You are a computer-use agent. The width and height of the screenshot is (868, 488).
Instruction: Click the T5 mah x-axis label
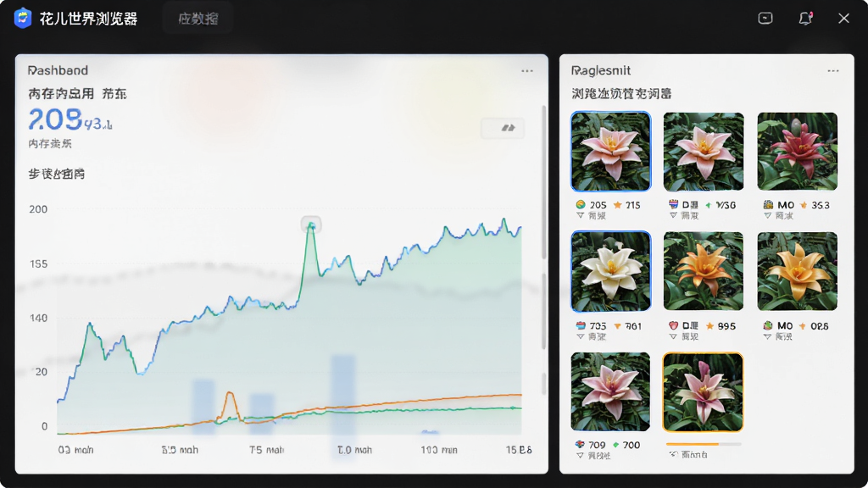tap(266, 450)
